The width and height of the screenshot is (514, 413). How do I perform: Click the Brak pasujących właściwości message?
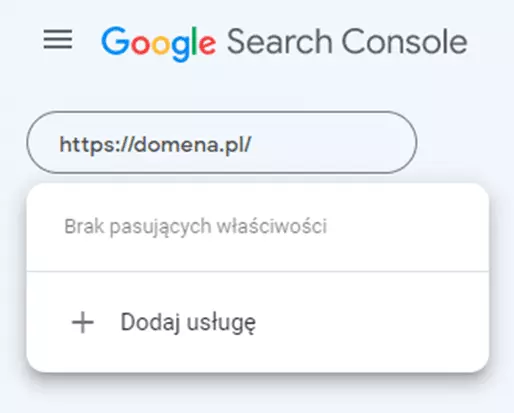click(x=195, y=227)
